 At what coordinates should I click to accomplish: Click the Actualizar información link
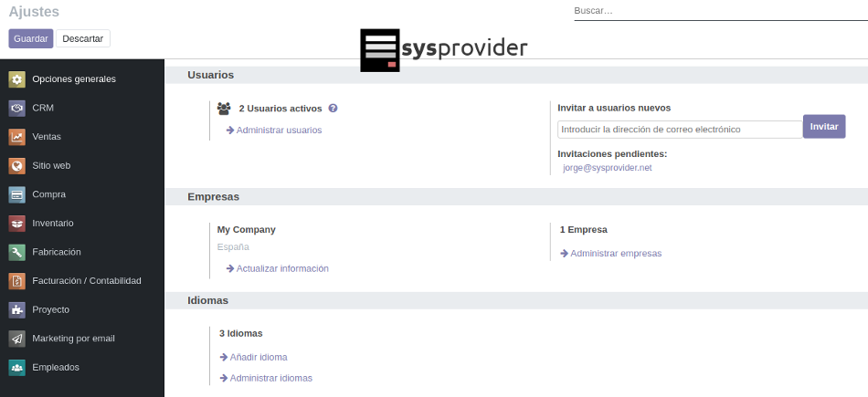[281, 268]
